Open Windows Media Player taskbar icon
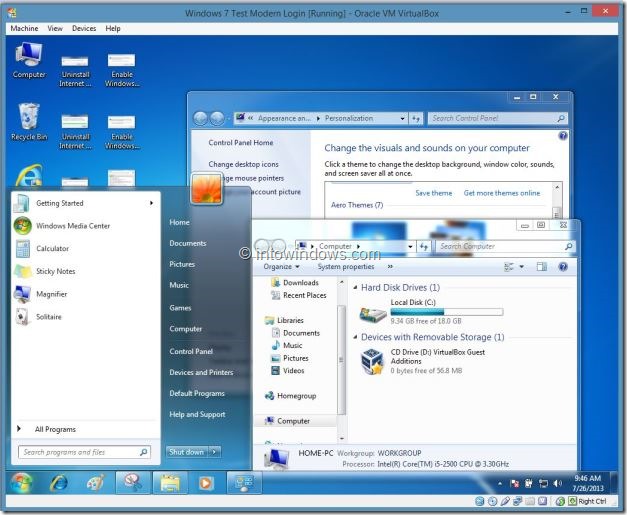627x515 pixels. (206, 483)
